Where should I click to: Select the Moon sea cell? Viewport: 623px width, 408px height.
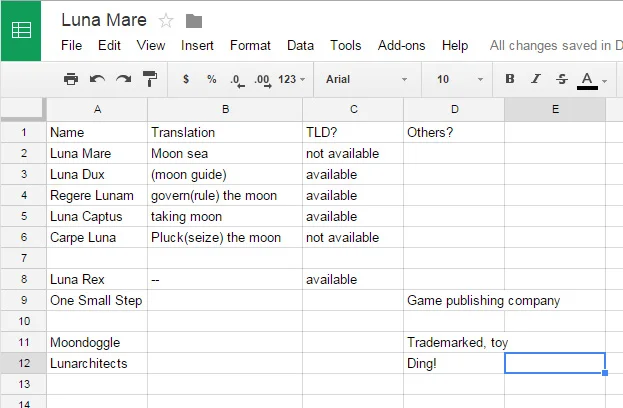click(225, 153)
